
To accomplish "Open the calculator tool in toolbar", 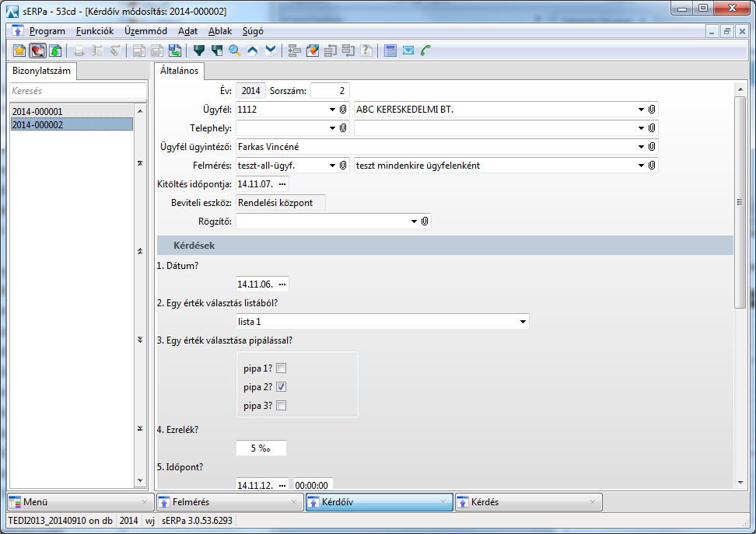I will click(390, 51).
